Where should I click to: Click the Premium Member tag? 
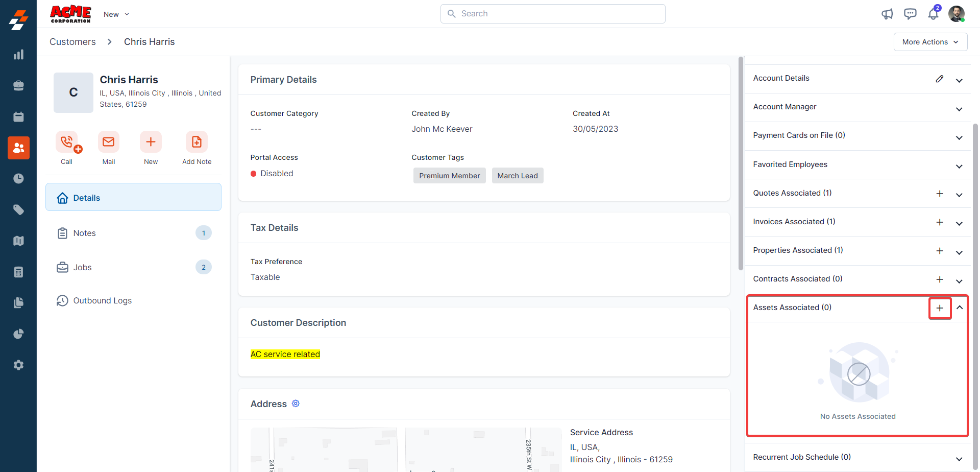tap(449, 176)
